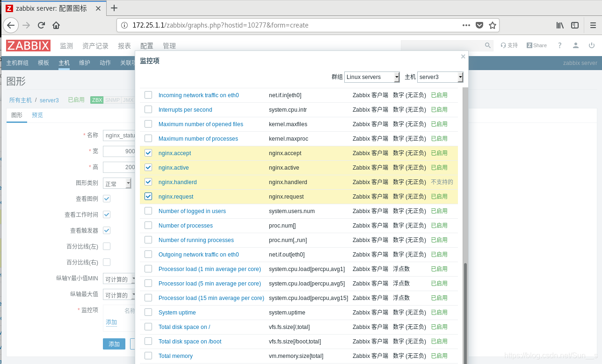
Task: Open the 群组 Linux servers dropdown
Action: pyautogui.click(x=372, y=77)
